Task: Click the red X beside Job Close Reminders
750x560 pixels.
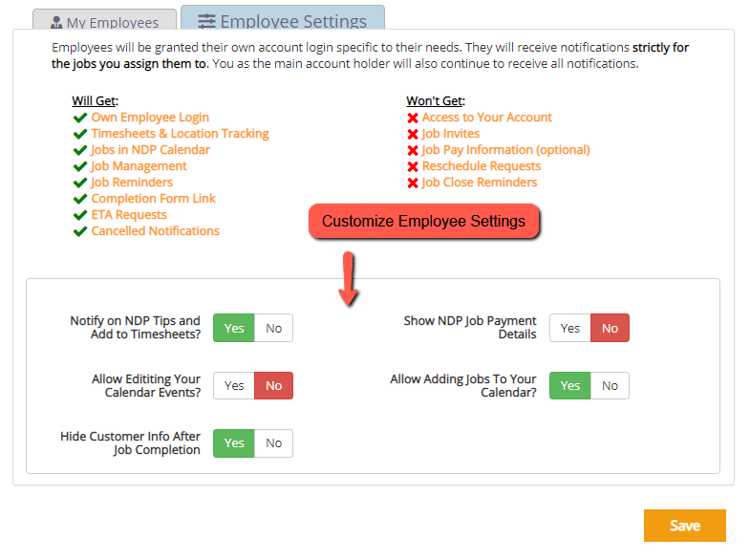Action: click(x=413, y=183)
